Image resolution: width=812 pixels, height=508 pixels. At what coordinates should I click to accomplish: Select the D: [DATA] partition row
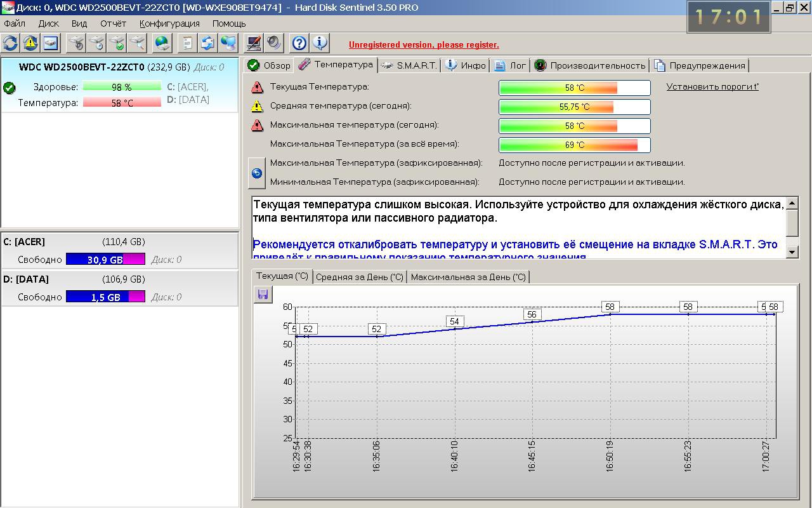tap(120, 288)
